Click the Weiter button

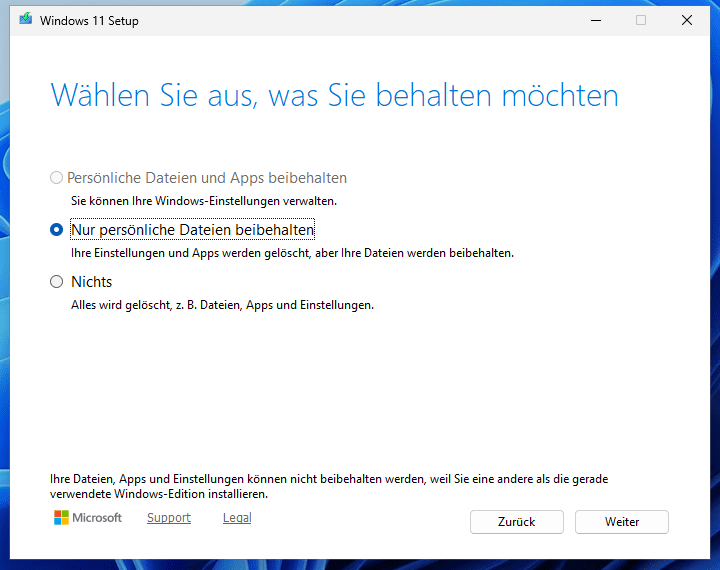[622, 522]
